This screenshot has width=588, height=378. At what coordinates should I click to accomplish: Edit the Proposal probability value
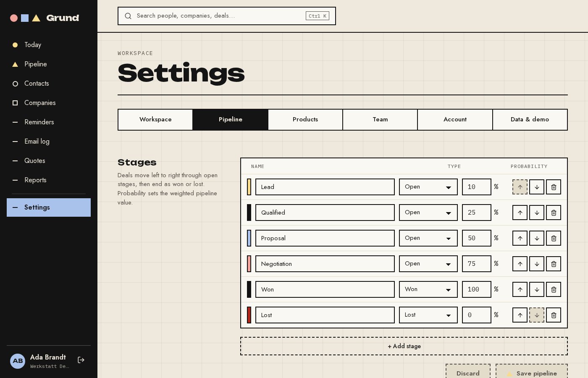[x=477, y=238]
